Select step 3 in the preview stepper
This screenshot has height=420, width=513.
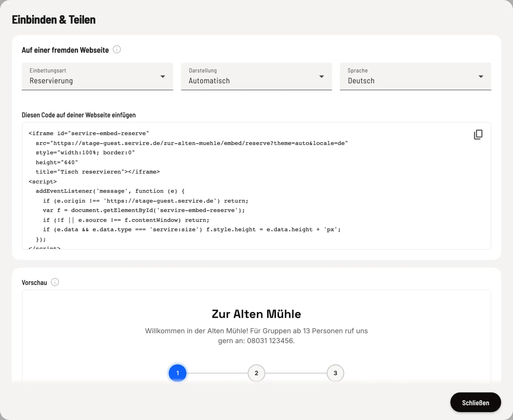point(335,373)
